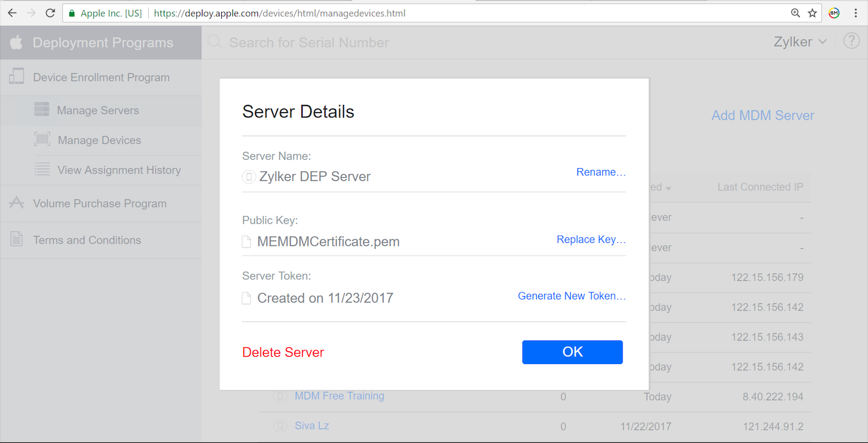Click the IP address 121.244.91.2
This screenshot has height=443, width=868.
point(773,426)
